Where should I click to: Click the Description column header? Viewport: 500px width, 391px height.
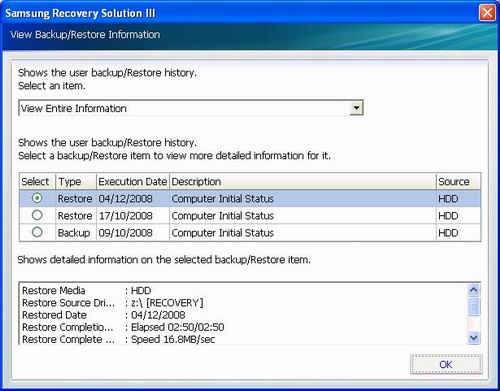(303, 182)
